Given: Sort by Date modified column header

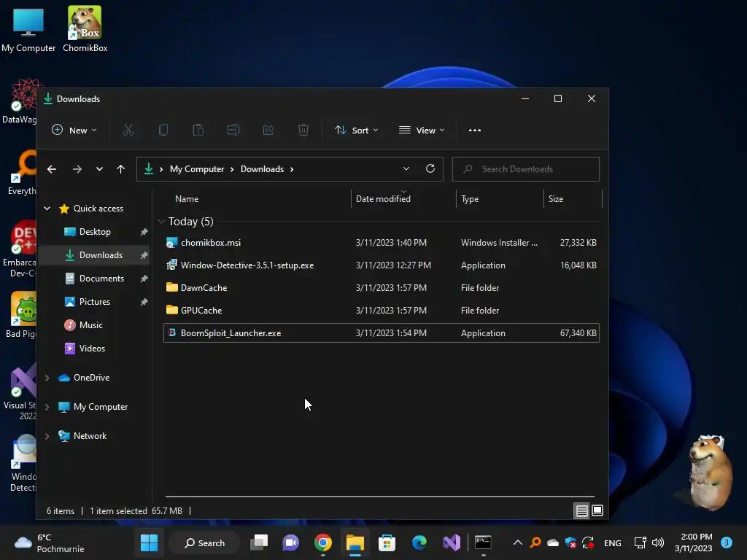Looking at the screenshot, I should pyautogui.click(x=383, y=199).
